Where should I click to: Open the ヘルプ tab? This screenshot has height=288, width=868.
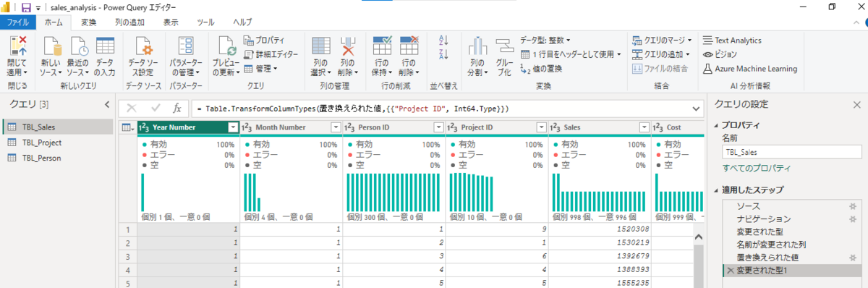tap(242, 22)
